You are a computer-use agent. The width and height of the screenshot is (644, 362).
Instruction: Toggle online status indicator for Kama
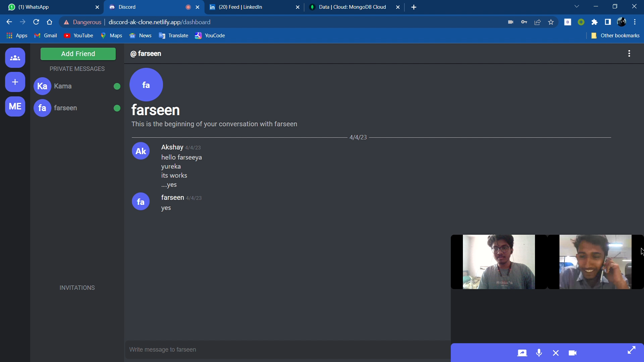point(116,86)
